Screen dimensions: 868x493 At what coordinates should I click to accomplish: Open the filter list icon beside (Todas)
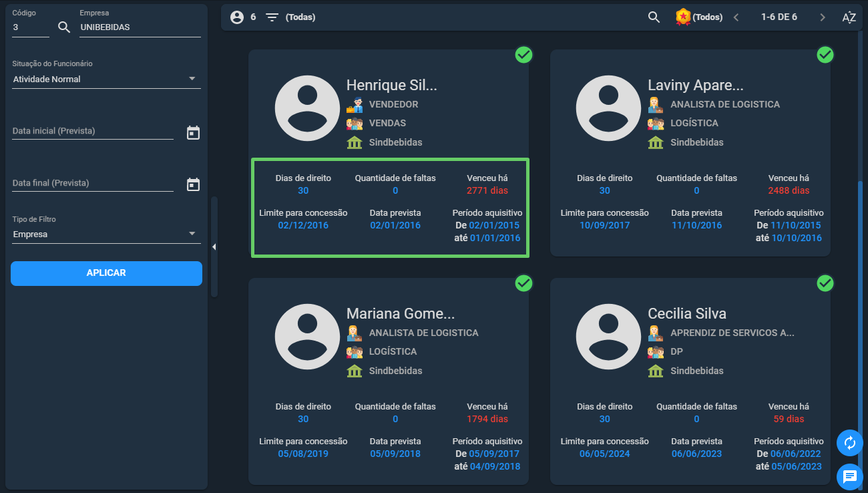click(272, 17)
